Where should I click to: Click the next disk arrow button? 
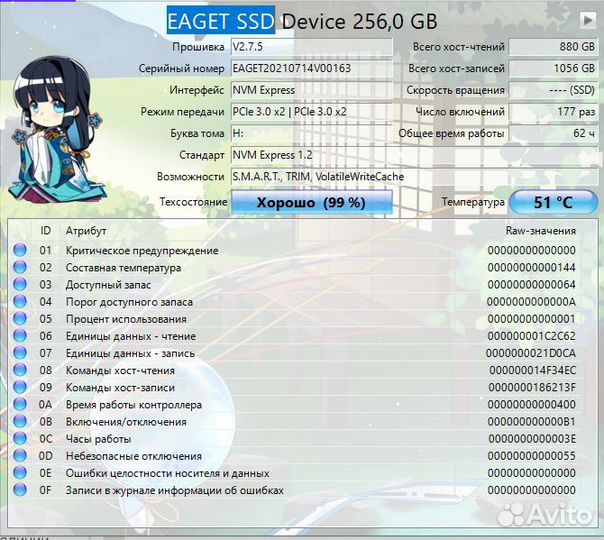(x=587, y=20)
